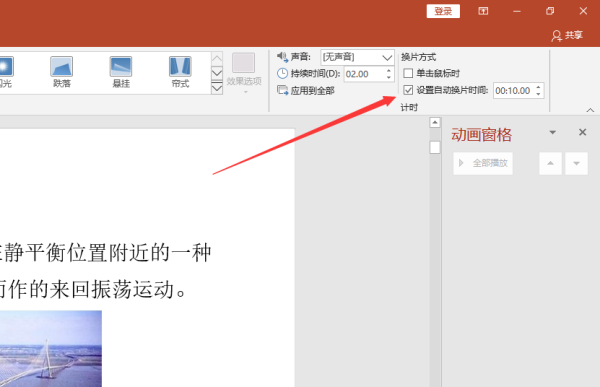Enable the 单击鼠标时 checkbox
The height and width of the screenshot is (387, 600).
[408, 73]
